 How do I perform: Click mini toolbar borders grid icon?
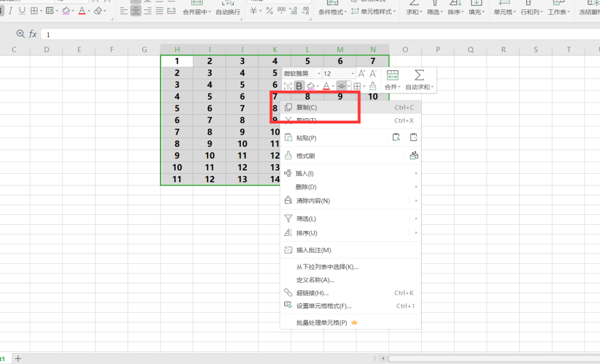coord(357,86)
